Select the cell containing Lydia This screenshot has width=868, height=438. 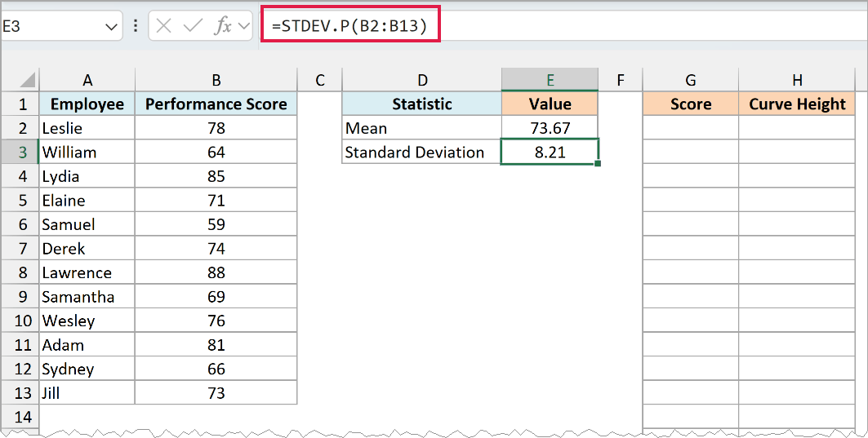click(x=87, y=176)
